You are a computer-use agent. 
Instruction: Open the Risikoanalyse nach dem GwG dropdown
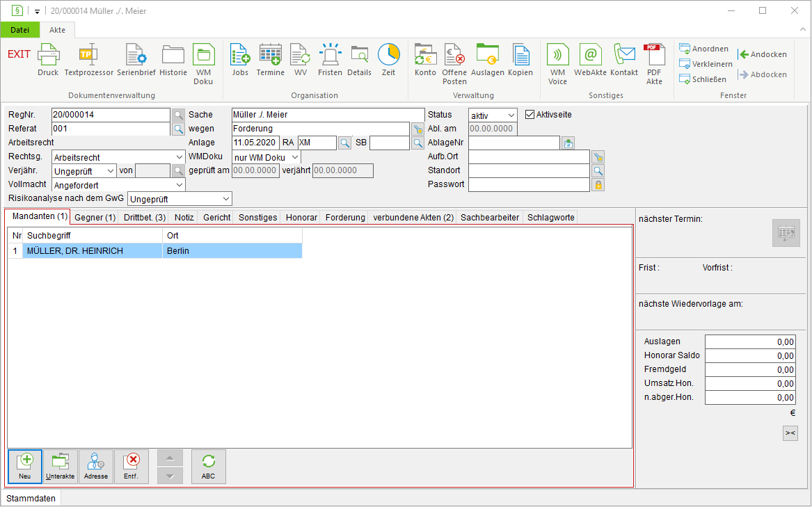[180, 199]
